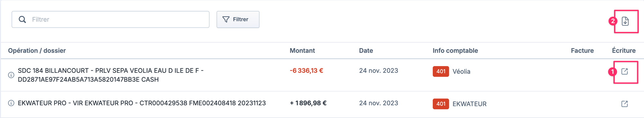
Task: Focus the Filtrer search input field
Action: 110,20
